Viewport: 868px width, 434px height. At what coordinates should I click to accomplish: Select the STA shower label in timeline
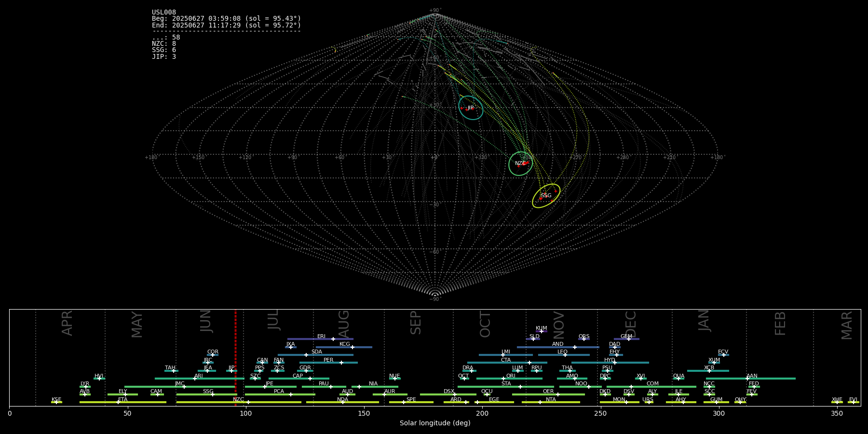[x=506, y=384]
